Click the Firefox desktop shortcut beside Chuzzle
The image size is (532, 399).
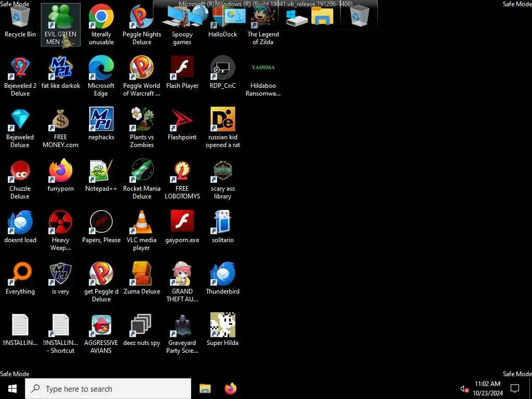pyautogui.click(x=61, y=176)
